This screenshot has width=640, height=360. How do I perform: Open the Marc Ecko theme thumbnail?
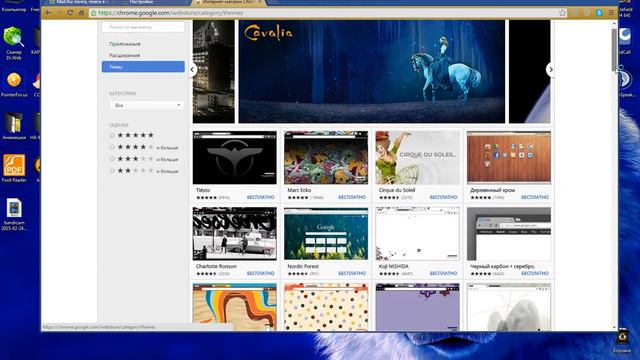coord(326,158)
